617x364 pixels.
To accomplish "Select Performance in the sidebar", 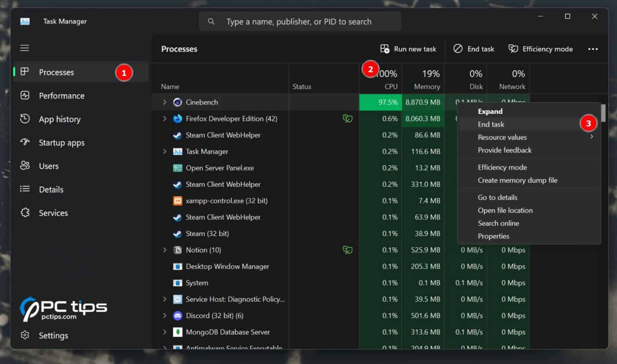I will (x=61, y=96).
